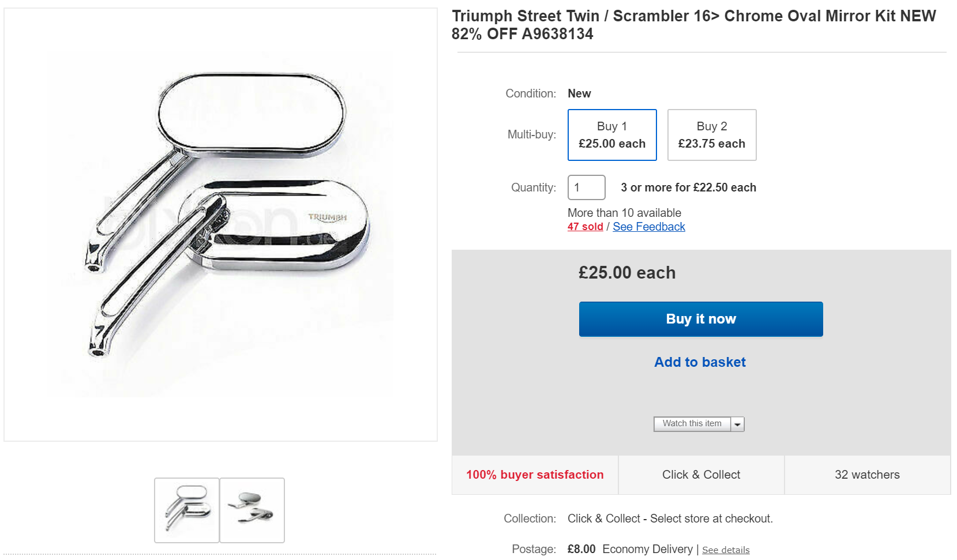Select the first mirror thumbnail
Image resolution: width=957 pixels, height=560 pixels.
[187, 510]
